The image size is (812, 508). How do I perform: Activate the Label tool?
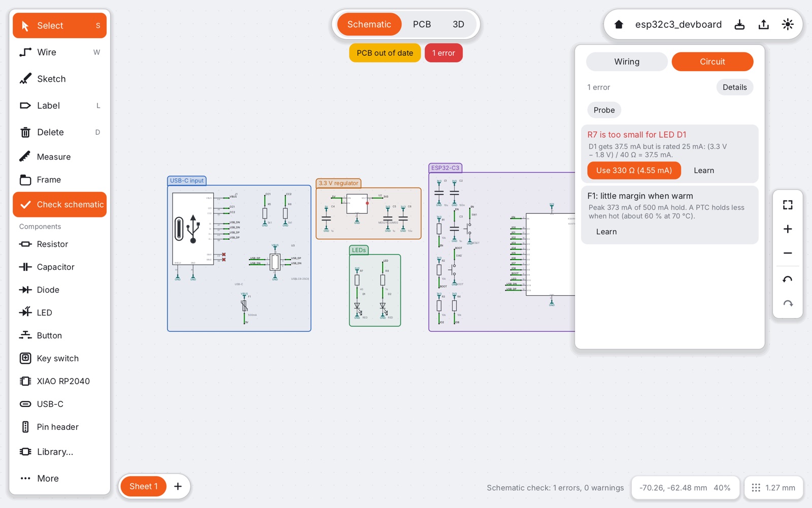click(x=59, y=106)
